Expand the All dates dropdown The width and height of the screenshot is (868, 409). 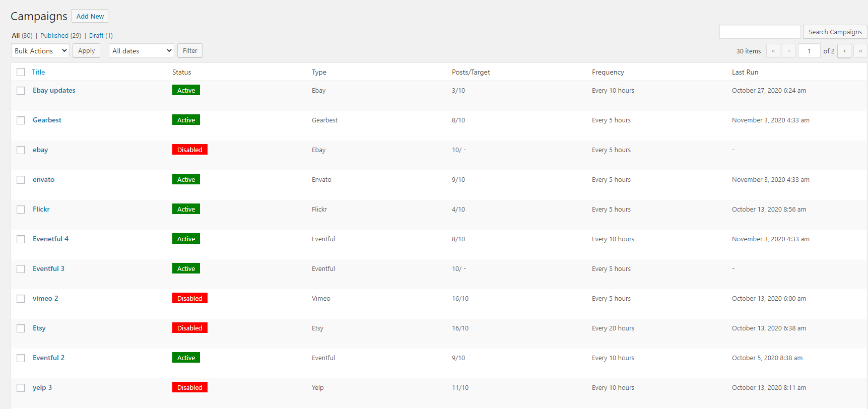[x=142, y=51]
